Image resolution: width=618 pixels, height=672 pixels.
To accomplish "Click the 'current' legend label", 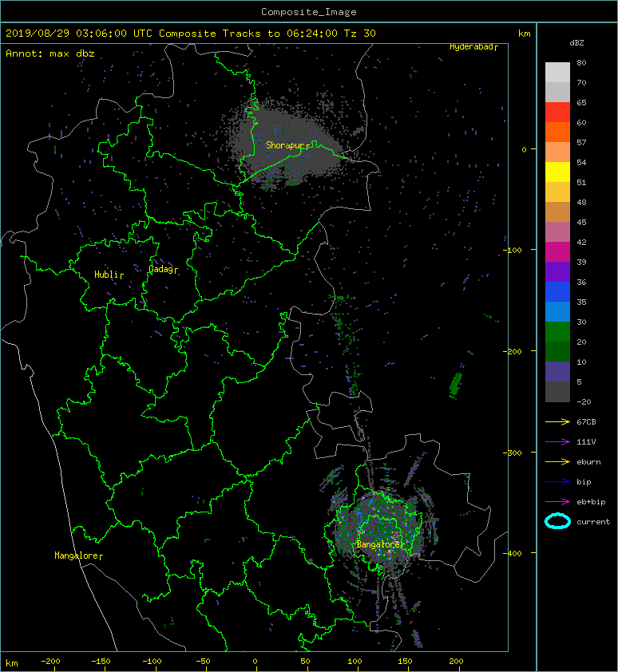I will click(x=593, y=522).
